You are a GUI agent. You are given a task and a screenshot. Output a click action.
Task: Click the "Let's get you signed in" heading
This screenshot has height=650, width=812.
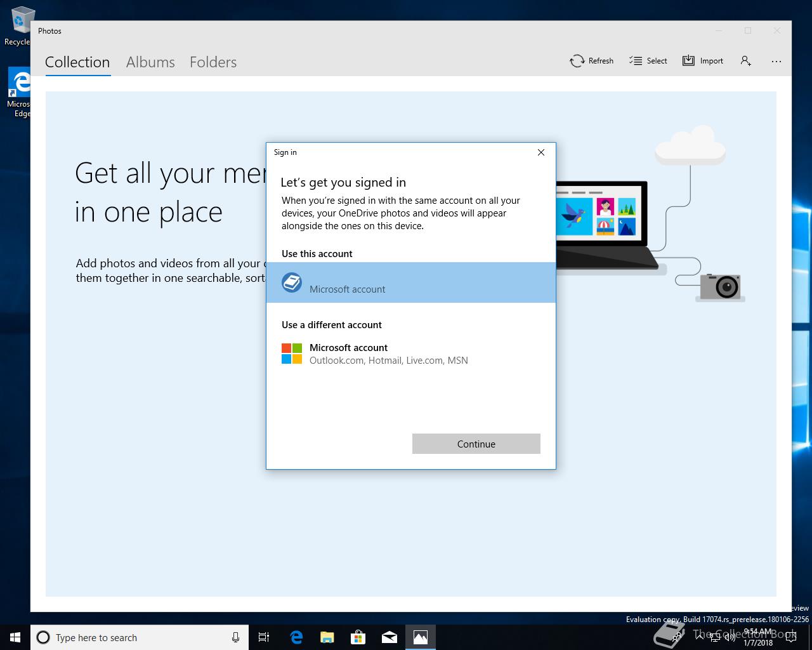[x=343, y=182]
